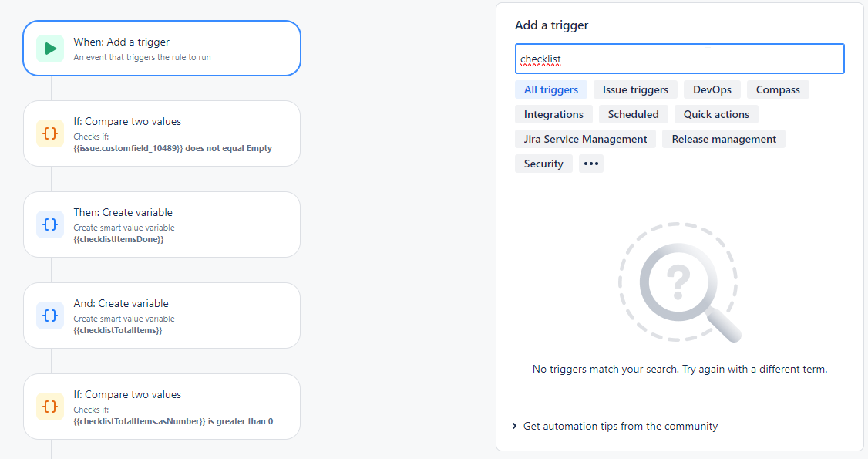The image size is (868, 459).
Task: Open the ••• more trigger categories icon
Action: (x=590, y=163)
